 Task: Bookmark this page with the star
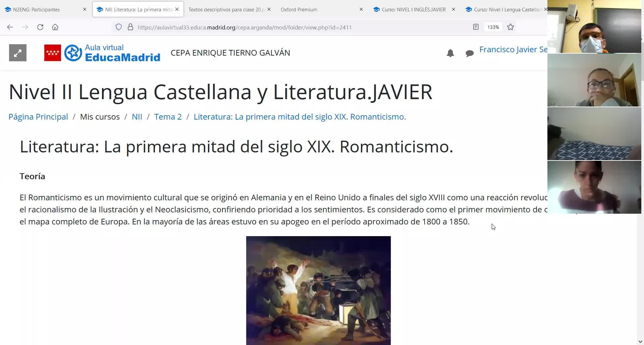[x=511, y=27]
